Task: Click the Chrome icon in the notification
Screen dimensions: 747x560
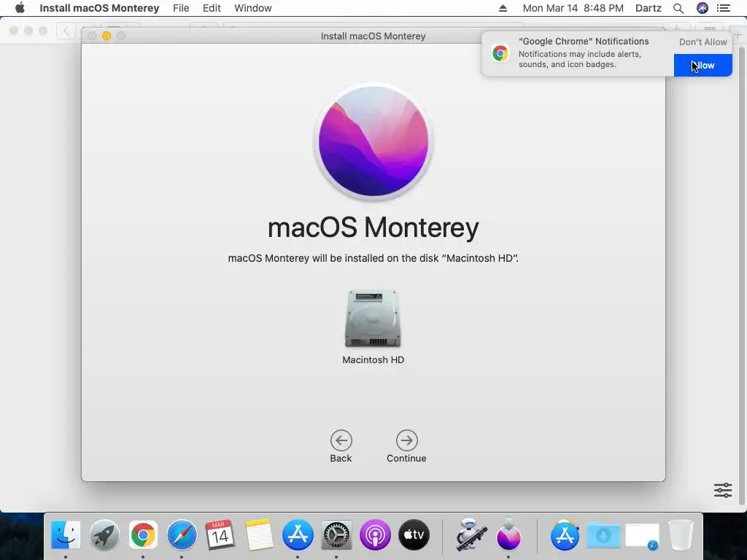Action: point(500,53)
